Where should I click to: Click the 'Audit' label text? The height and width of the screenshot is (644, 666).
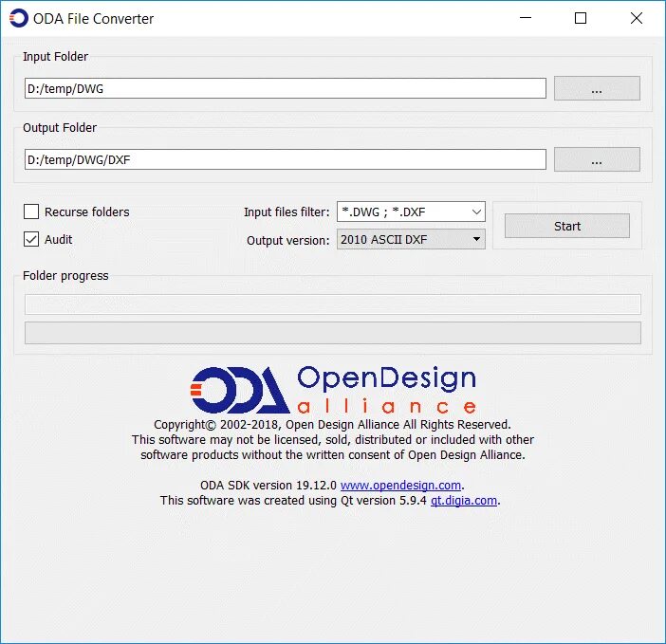(59, 239)
